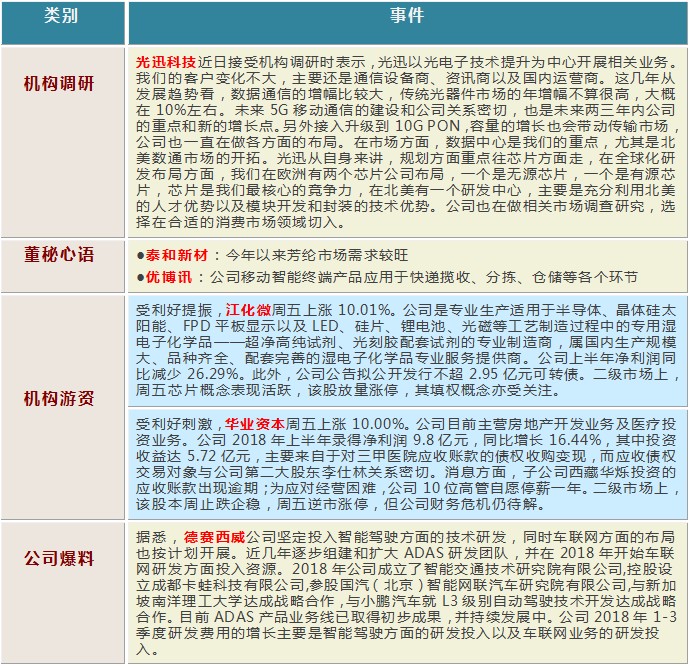Select the 机构调研 category cell
The width and height of the screenshot is (691, 666).
pyautogui.click(x=63, y=142)
